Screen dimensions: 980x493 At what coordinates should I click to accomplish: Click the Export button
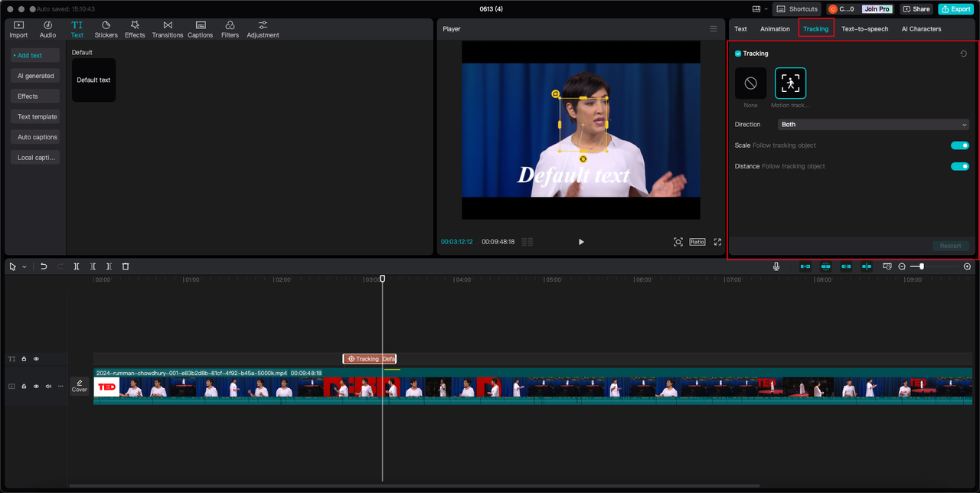click(x=956, y=9)
